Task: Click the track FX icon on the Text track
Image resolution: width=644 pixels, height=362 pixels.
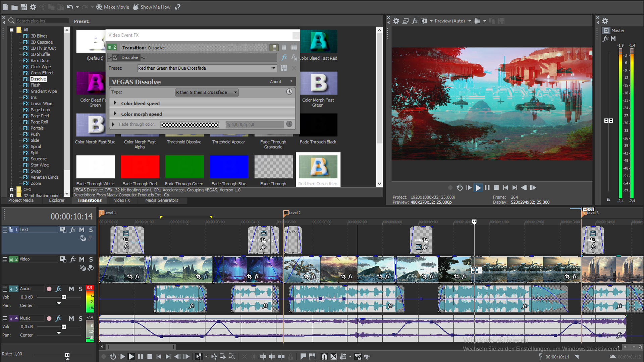Action: (72, 230)
